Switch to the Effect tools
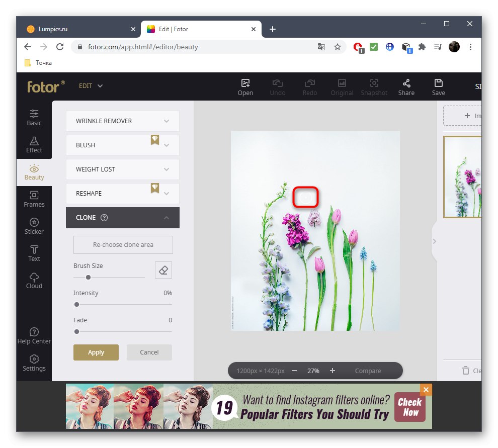This screenshot has width=498, height=448. tap(34, 144)
